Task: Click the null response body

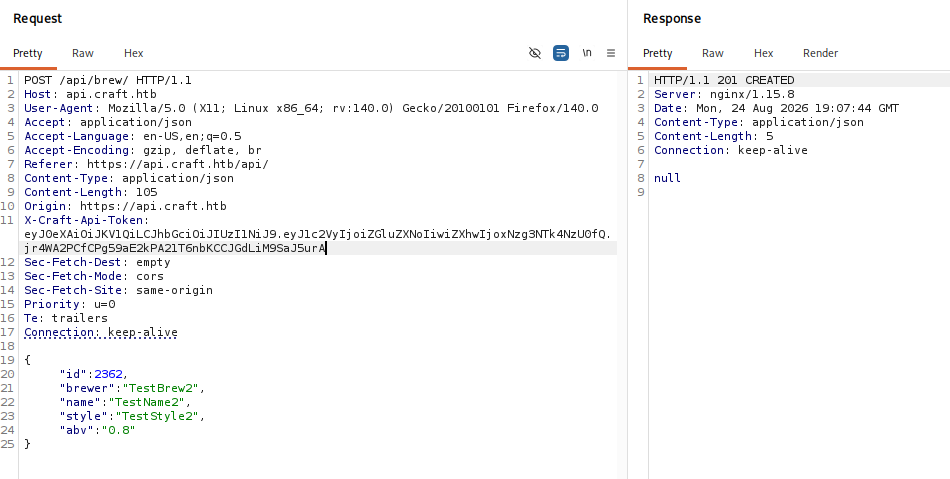Action: point(668,178)
